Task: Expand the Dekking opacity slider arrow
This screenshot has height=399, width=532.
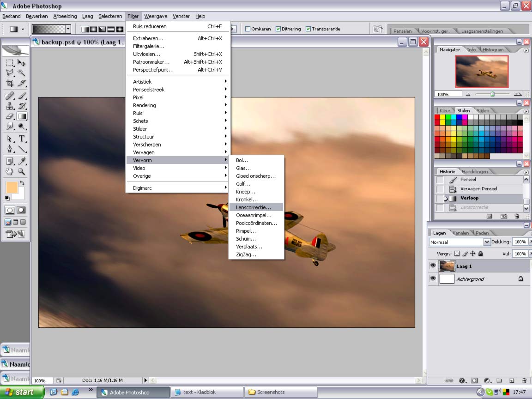Action: (530, 242)
